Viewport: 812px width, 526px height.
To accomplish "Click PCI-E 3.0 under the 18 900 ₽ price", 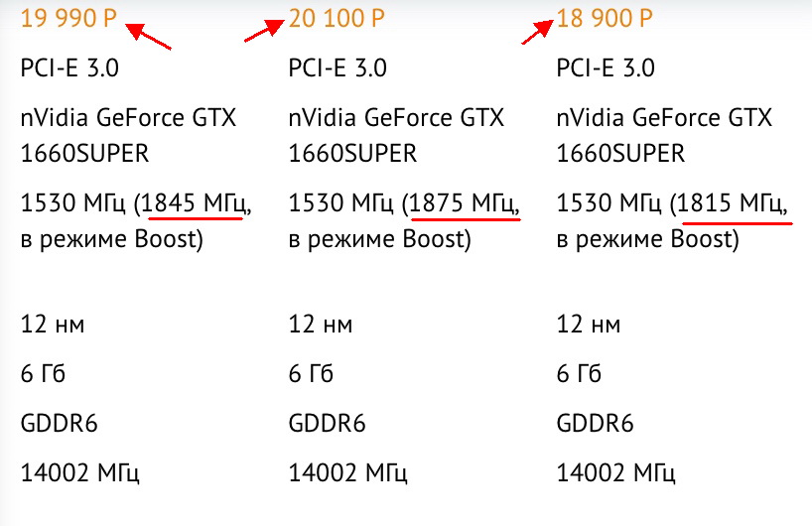I will pos(606,68).
